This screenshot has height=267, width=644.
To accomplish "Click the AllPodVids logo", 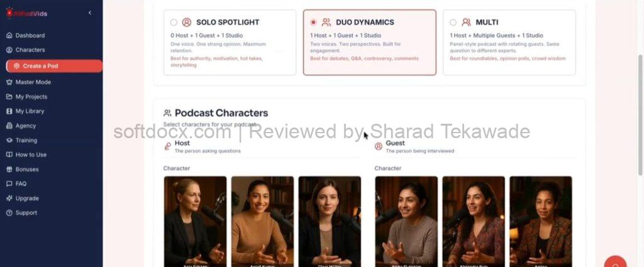I will [26, 13].
